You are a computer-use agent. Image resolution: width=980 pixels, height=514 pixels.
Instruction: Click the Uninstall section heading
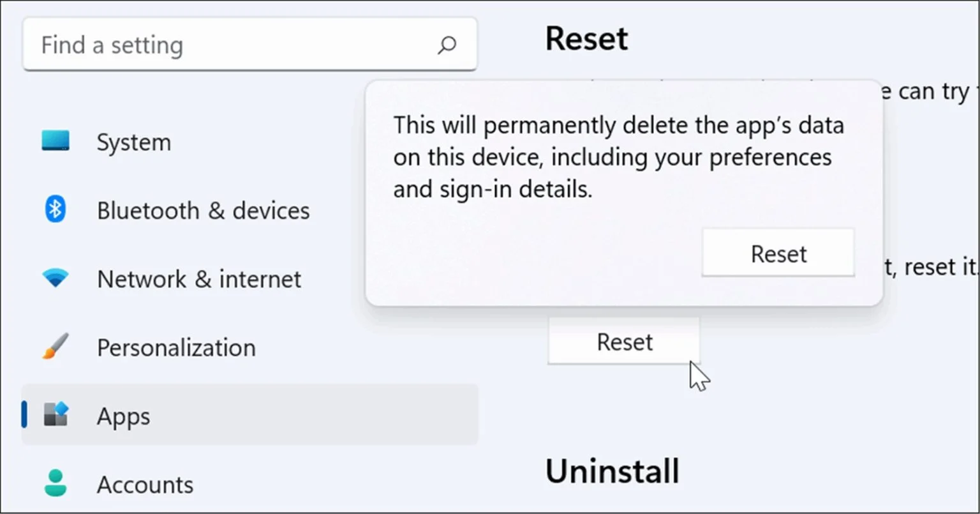(x=612, y=471)
